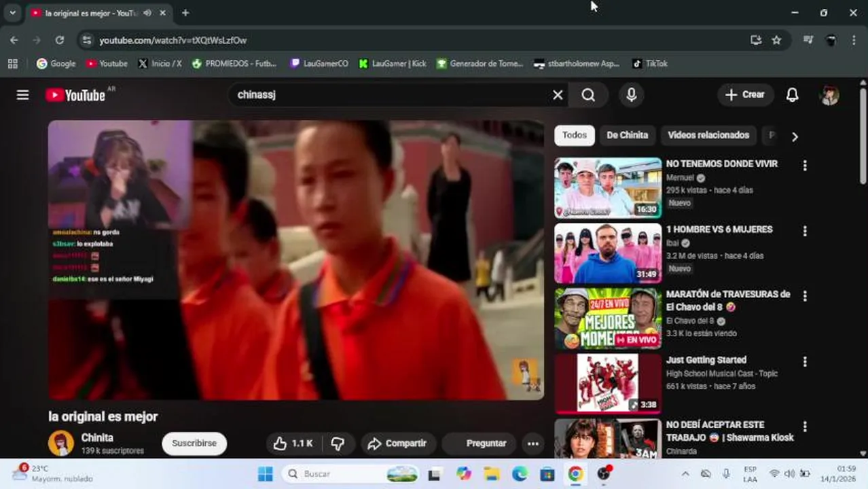Click the browser address bar URL

coord(173,41)
